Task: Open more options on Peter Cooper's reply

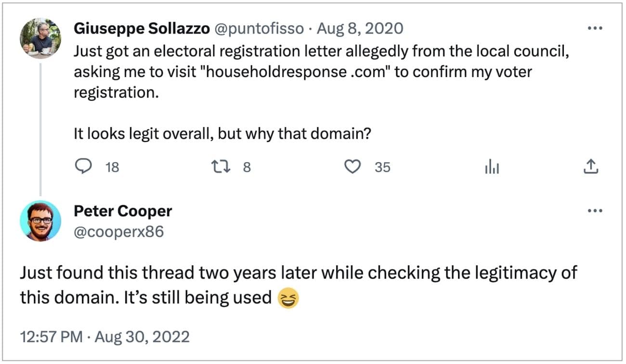Action: (x=595, y=210)
